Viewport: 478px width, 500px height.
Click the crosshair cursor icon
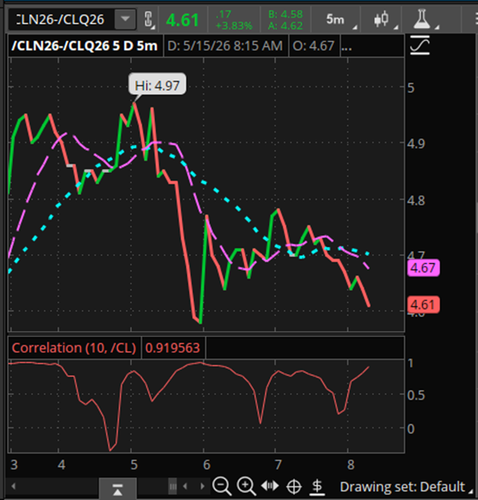(x=294, y=487)
